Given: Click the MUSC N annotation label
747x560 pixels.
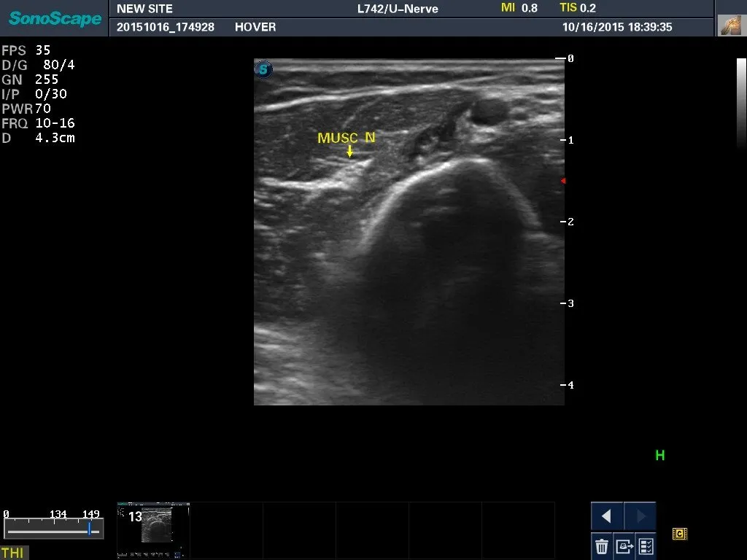Looking at the screenshot, I should coord(347,137).
